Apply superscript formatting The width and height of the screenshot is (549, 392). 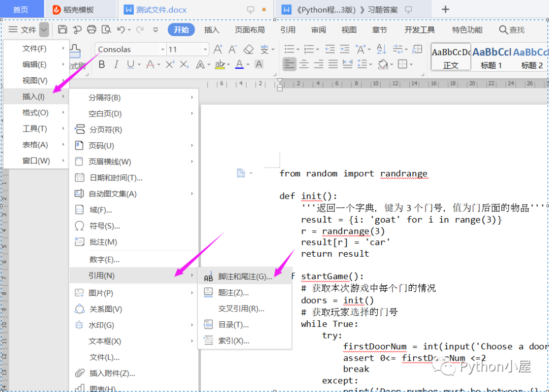tap(170, 65)
